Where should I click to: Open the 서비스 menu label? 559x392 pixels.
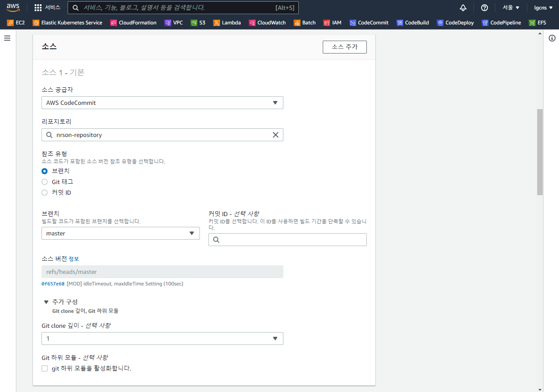[53, 8]
